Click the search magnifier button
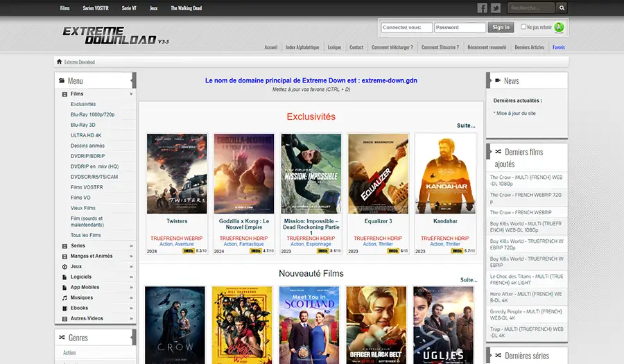The height and width of the screenshot is (364, 624). coord(562,8)
